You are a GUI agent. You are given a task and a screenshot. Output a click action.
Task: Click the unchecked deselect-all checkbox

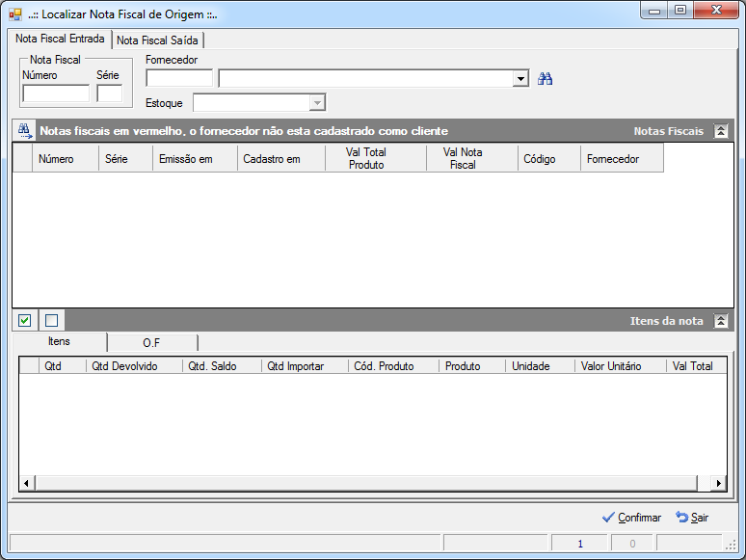[x=51, y=320]
